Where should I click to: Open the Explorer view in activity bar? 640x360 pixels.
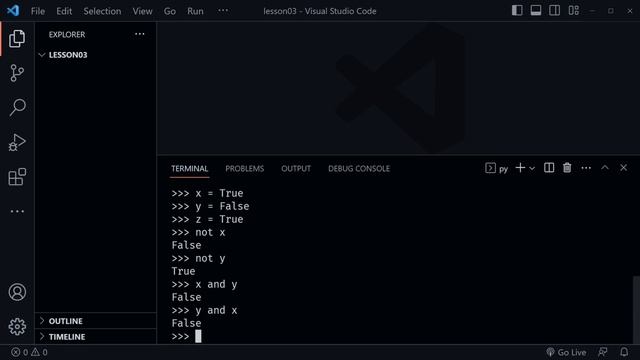[17, 39]
